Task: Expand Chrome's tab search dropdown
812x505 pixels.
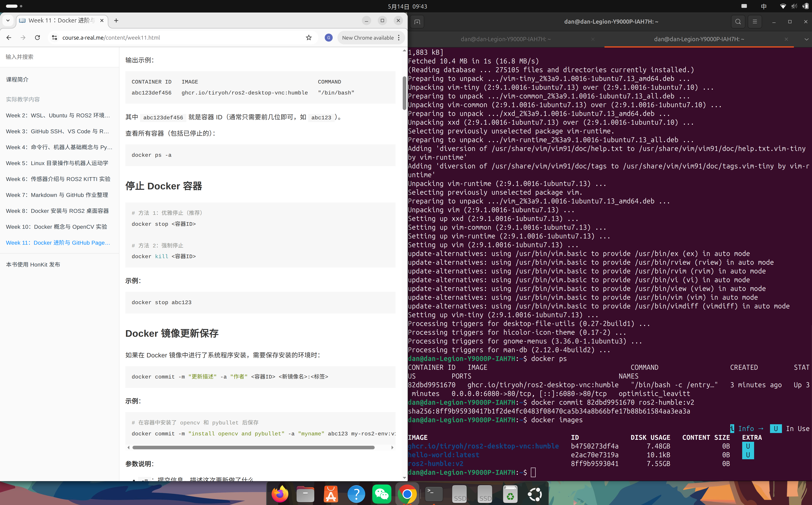Action: 8,20
